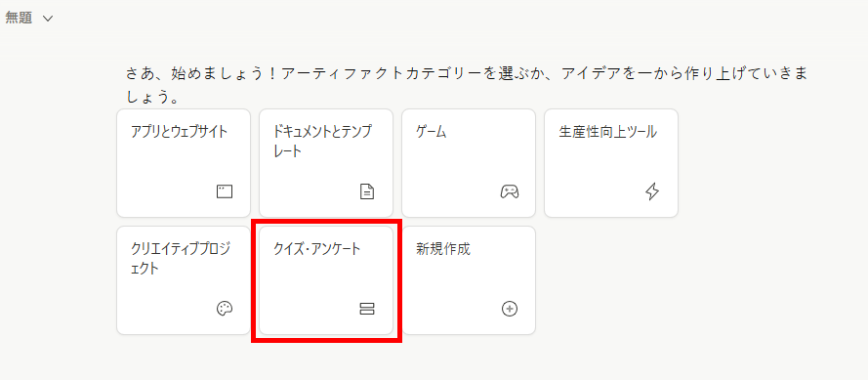This screenshot has width=868, height=380.
Task: Select the アプリとウェブサイト category card
Action: point(184,163)
